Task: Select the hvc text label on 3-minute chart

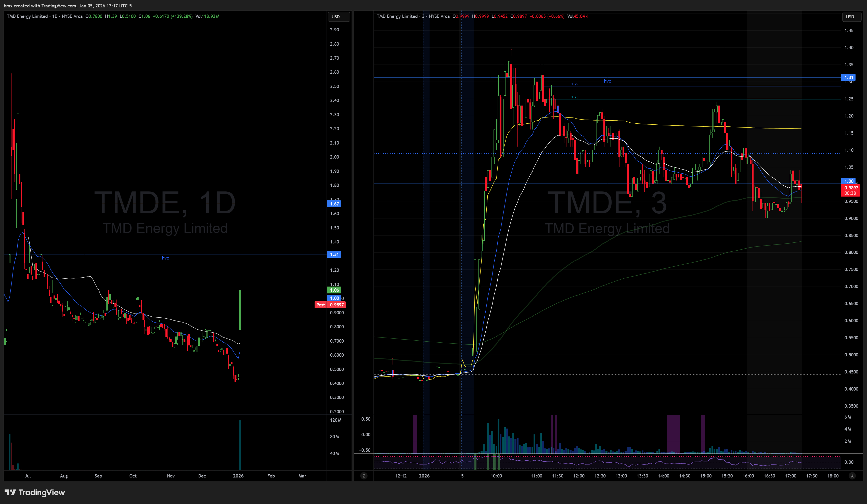Action: coord(607,81)
